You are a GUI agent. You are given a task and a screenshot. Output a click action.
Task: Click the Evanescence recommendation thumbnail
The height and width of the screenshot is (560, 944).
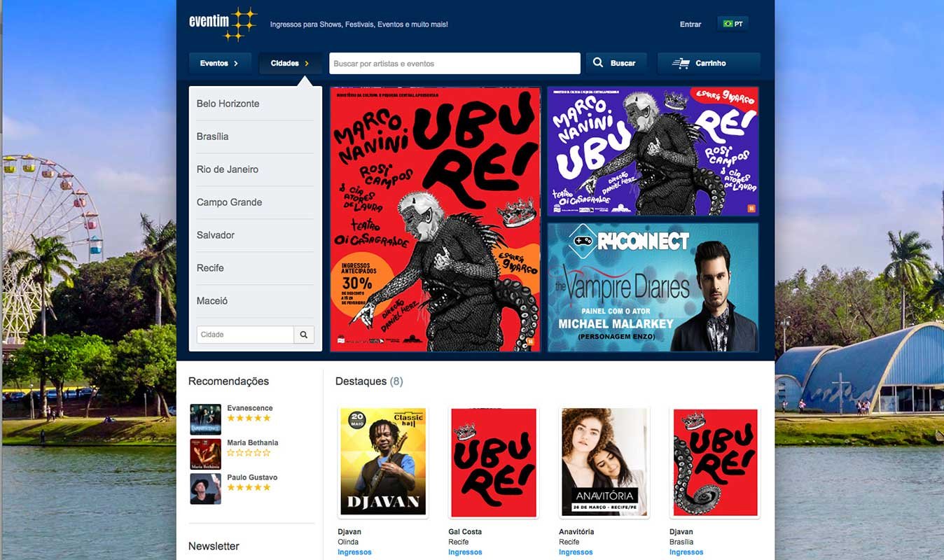click(x=205, y=419)
